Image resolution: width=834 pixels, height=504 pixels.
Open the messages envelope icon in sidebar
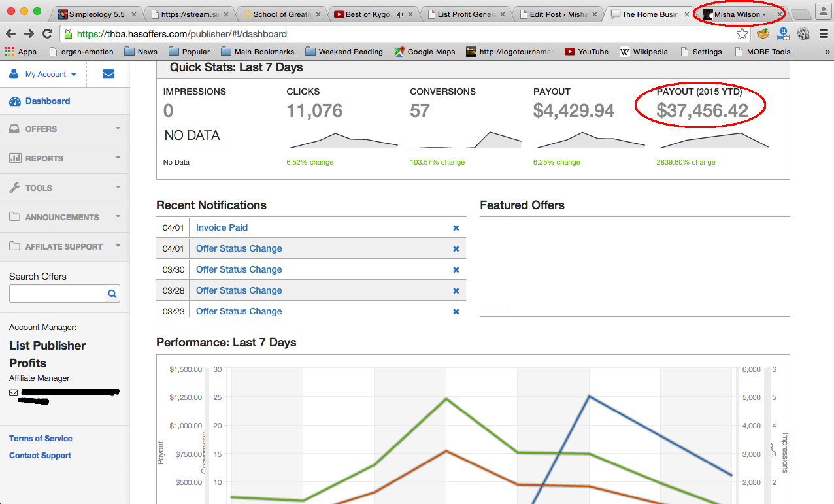108,75
